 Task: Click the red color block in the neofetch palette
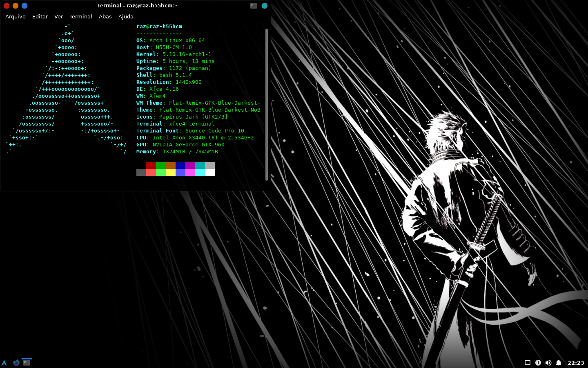pyautogui.click(x=151, y=165)
